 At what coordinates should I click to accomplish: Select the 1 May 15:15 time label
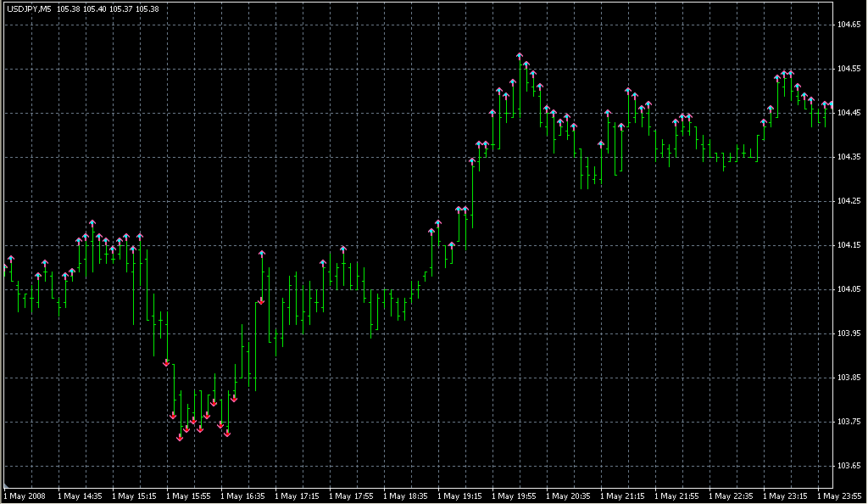[x=134, y=496]
